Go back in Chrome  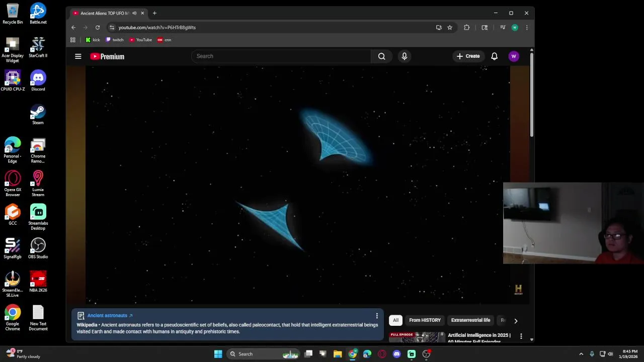73,28
